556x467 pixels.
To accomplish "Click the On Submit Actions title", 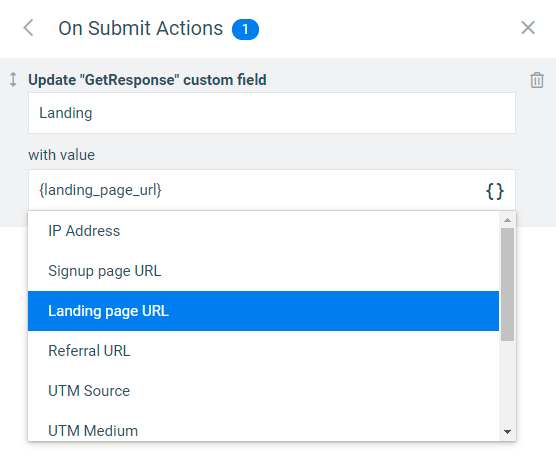I will pos(140,28).
